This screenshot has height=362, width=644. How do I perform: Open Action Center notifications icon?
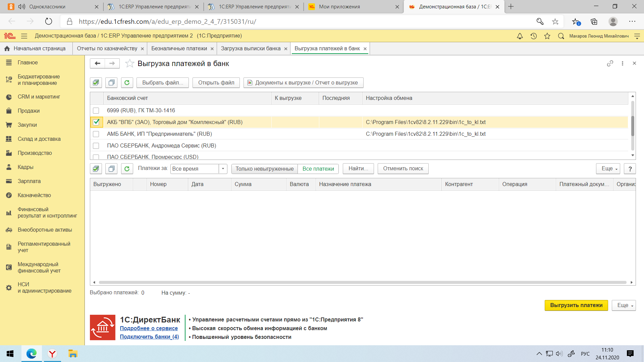630,354
